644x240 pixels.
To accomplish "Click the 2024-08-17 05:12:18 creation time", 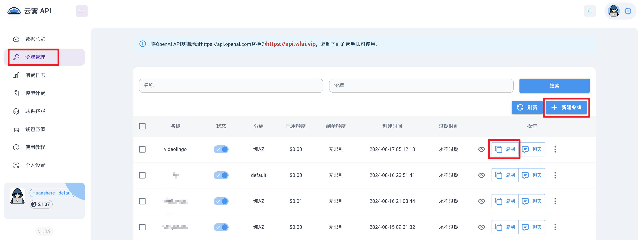I will [392, 149].
